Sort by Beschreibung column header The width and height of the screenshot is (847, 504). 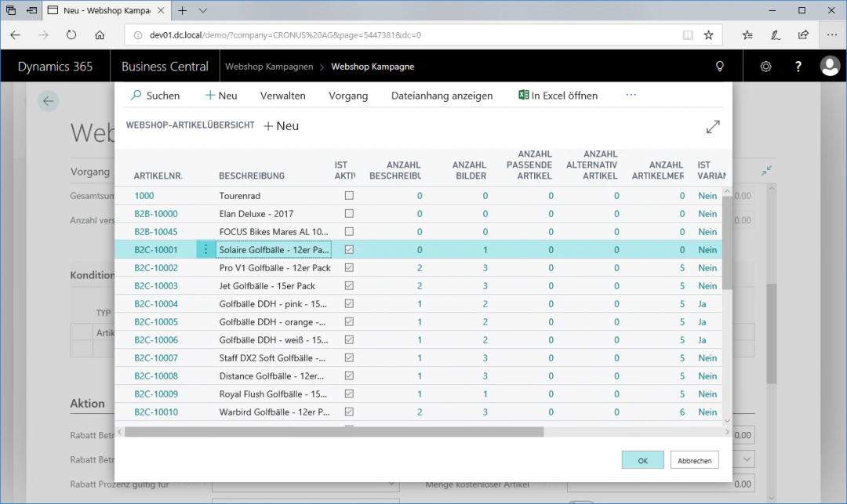[x=252, y=176]
